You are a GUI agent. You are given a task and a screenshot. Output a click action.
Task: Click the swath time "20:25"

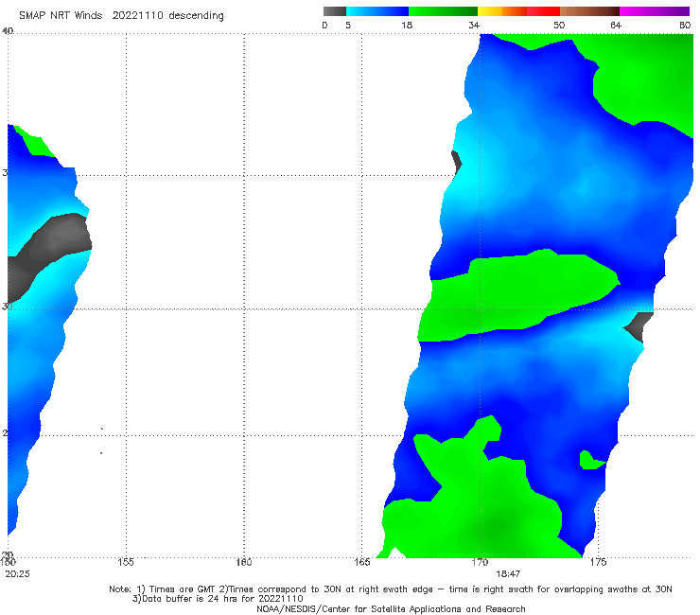[x=17, y=574]
